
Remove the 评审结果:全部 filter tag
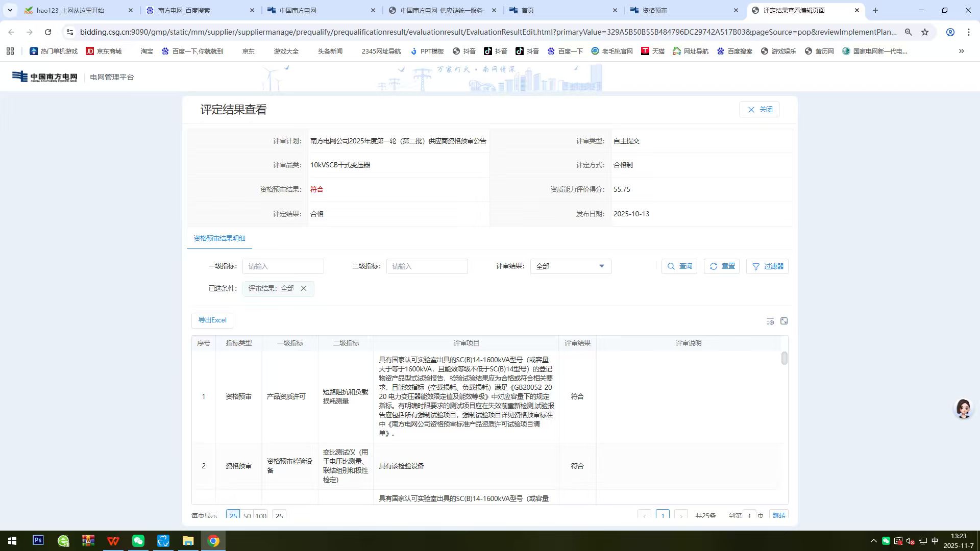pos(304,288)
